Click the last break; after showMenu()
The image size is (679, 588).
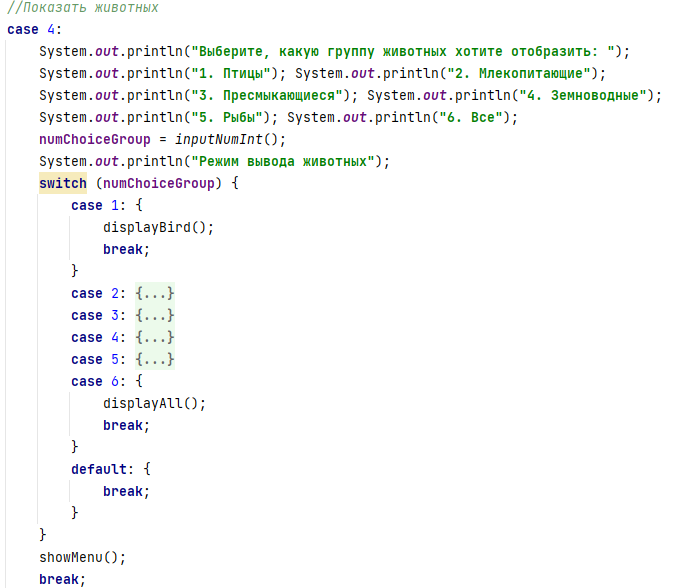(x=62, y=579)
